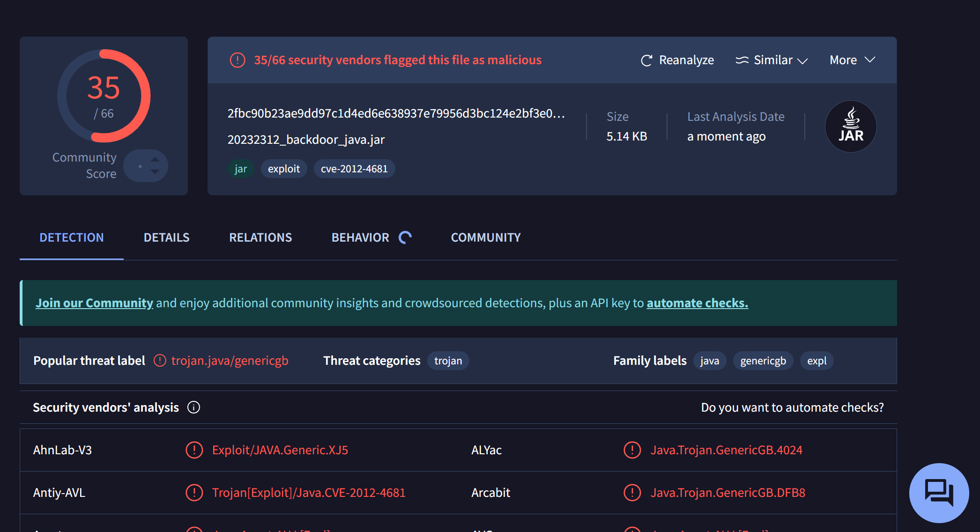Screen dimensions: 980x532
Task: Click alert icon next to trojan.java/genericgb
Action: [x=160, y=361]
